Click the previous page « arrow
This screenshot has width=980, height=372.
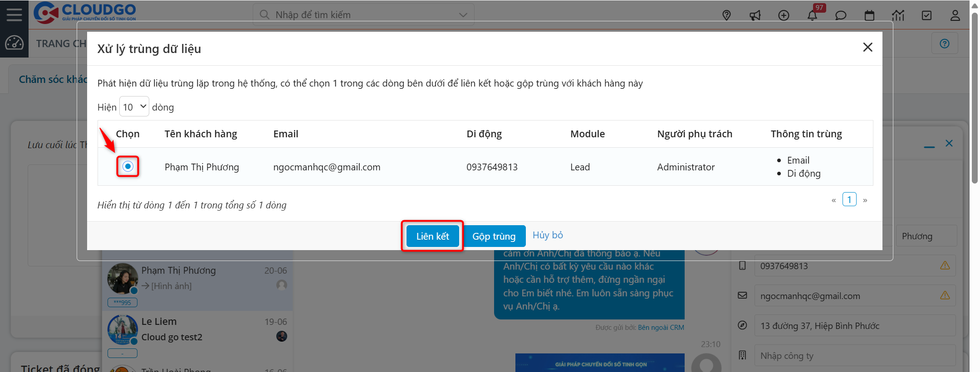[x=833, y=200]
